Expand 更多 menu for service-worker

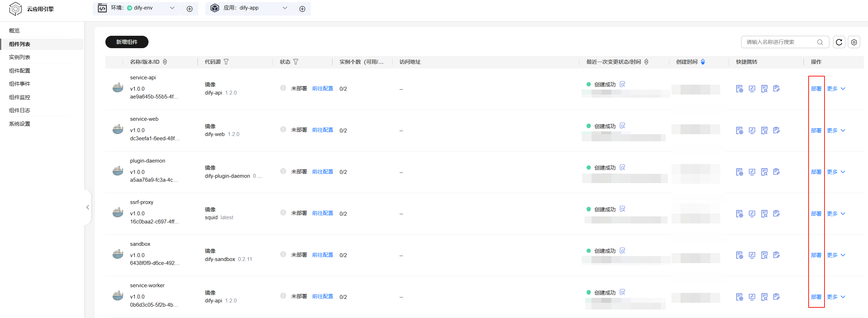click(836, 297)
